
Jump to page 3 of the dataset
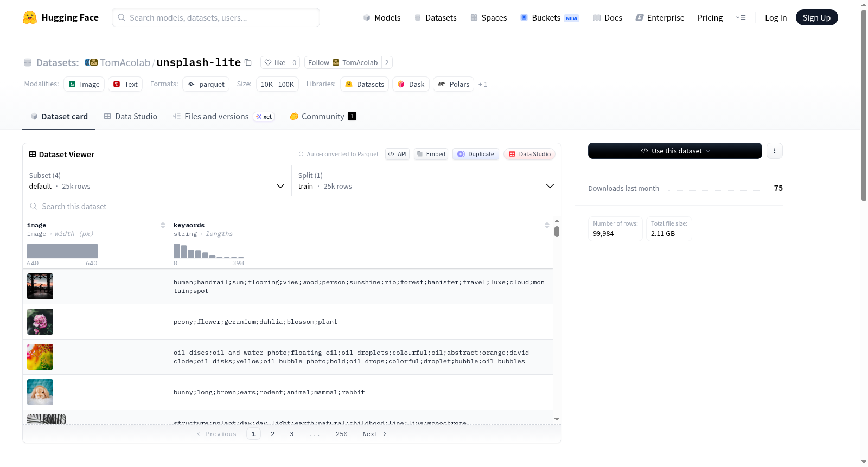coord(291,434)
